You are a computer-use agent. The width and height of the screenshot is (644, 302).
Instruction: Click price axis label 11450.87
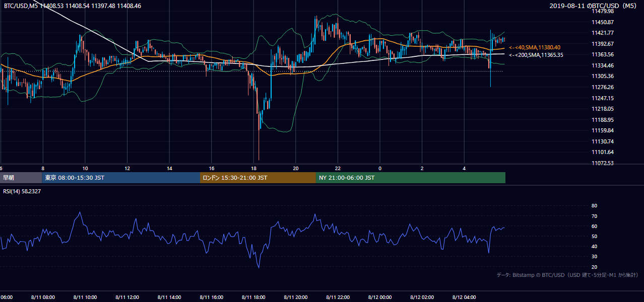(603, 22)
